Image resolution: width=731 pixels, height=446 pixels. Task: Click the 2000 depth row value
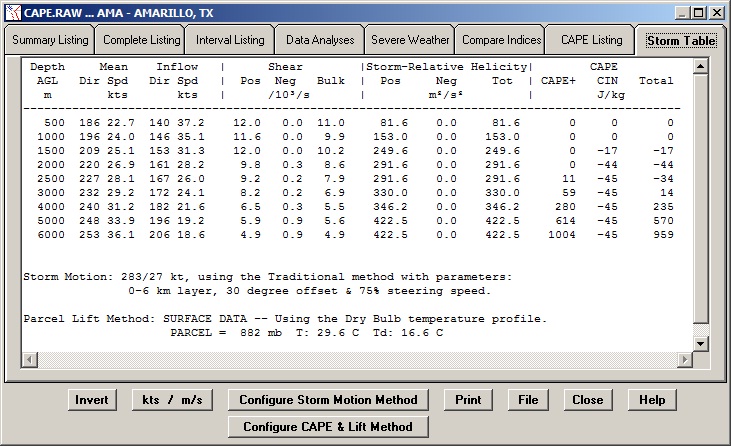click(x=51, y=165)
